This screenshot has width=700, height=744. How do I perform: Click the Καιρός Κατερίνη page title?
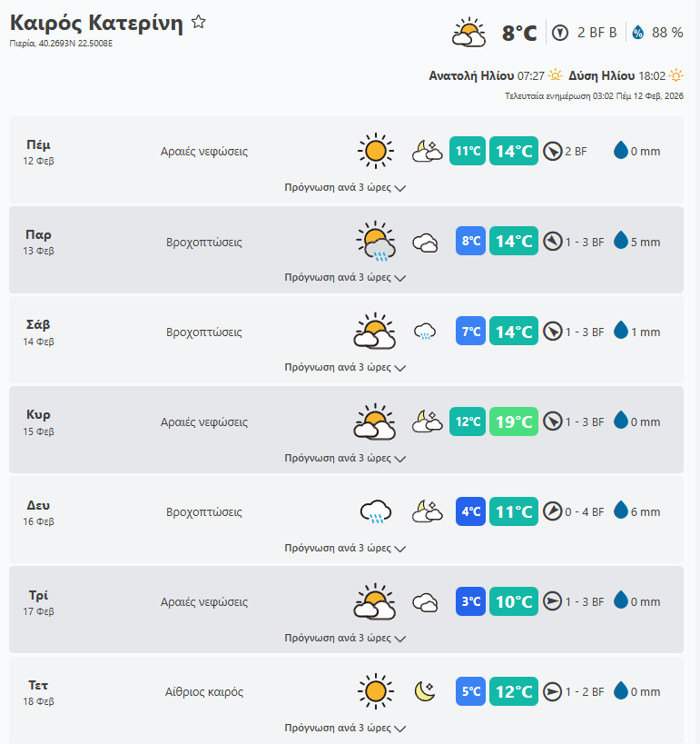(x=95, y=23)
